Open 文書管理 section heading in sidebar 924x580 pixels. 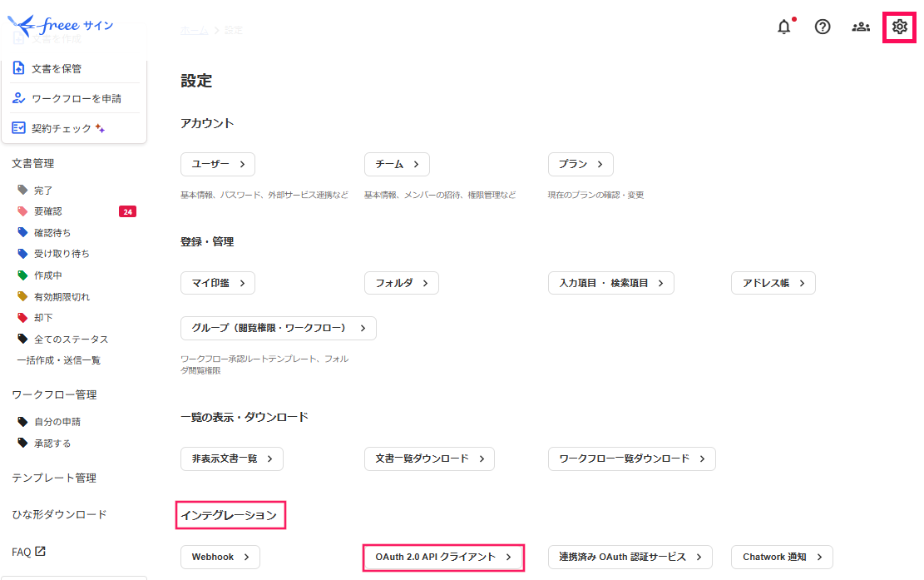click(33, 163)
